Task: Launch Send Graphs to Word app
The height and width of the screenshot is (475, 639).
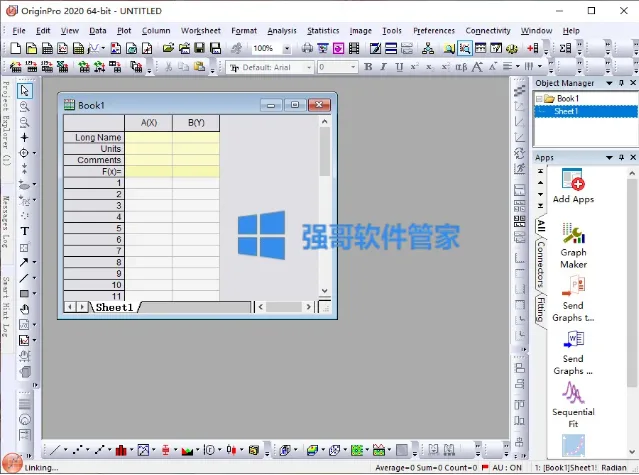Action: [x=573, y=353]
